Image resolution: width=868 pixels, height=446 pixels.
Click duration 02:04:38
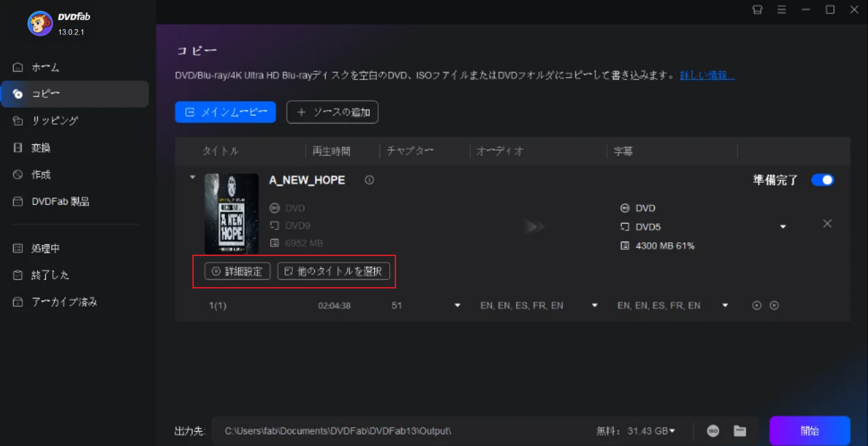(334, 306)
